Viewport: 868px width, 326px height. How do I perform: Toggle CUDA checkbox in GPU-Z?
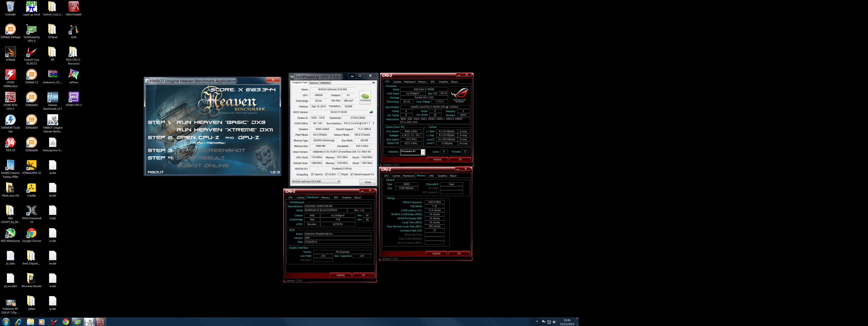tap(327, 174)
